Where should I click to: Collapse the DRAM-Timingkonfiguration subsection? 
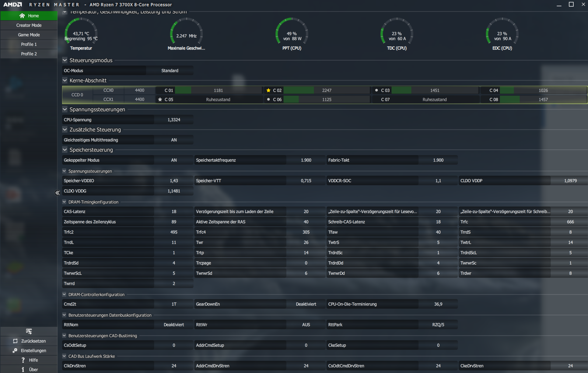[x=64, y=202]
